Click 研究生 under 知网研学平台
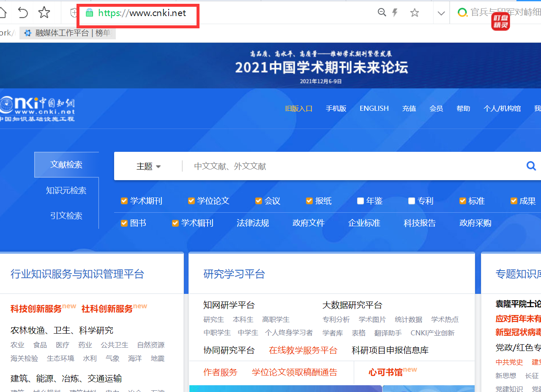 (214, 320)
